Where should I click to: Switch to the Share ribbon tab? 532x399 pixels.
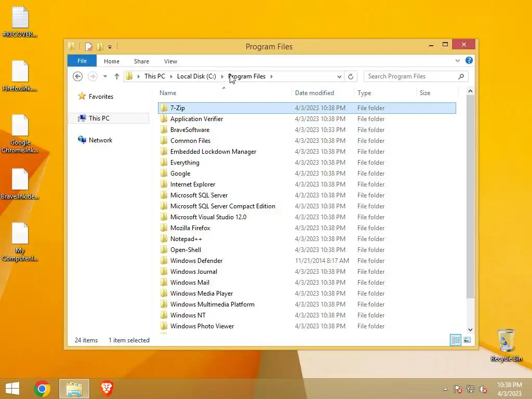pos(141,61)
